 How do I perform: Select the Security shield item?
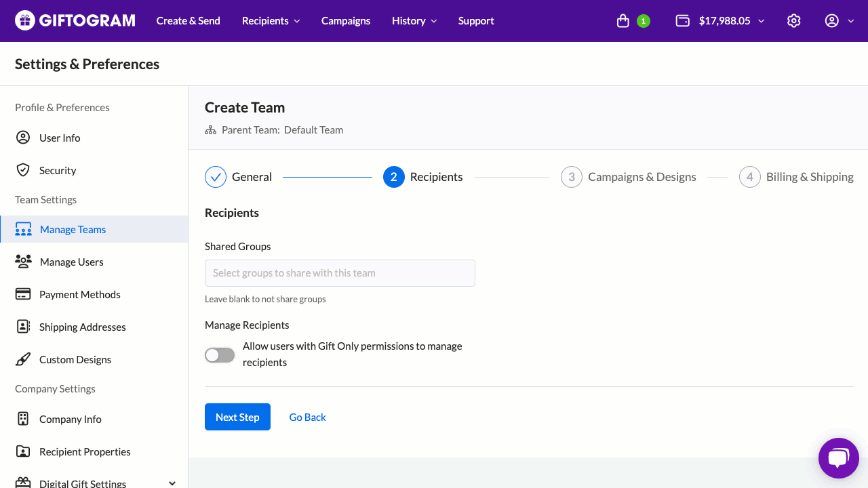click(57, 170)
